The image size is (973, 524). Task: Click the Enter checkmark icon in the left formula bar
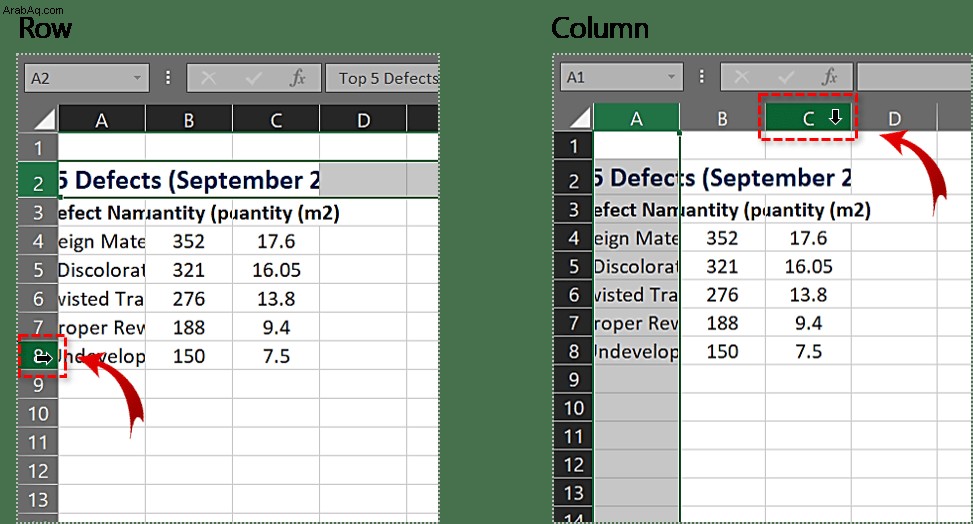coord(253,78)
